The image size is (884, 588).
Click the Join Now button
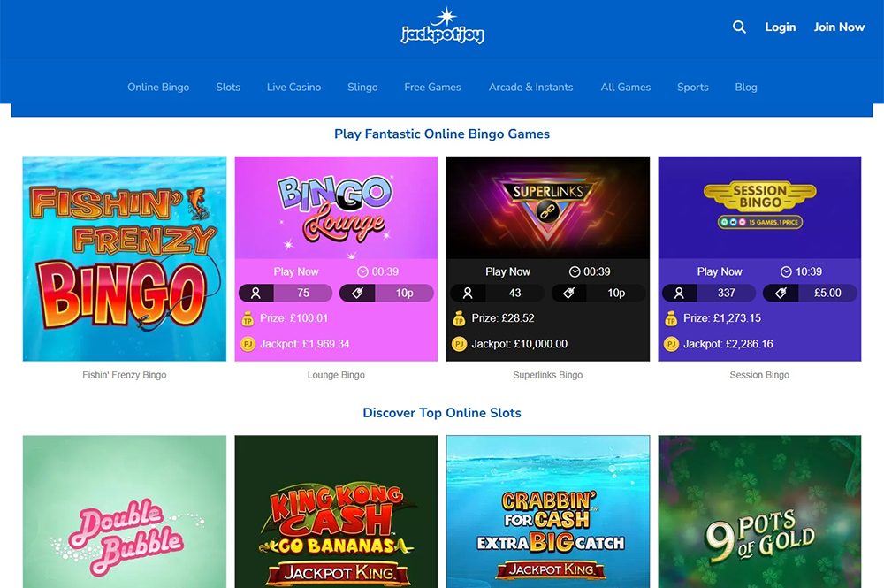[x=839, y=27]
